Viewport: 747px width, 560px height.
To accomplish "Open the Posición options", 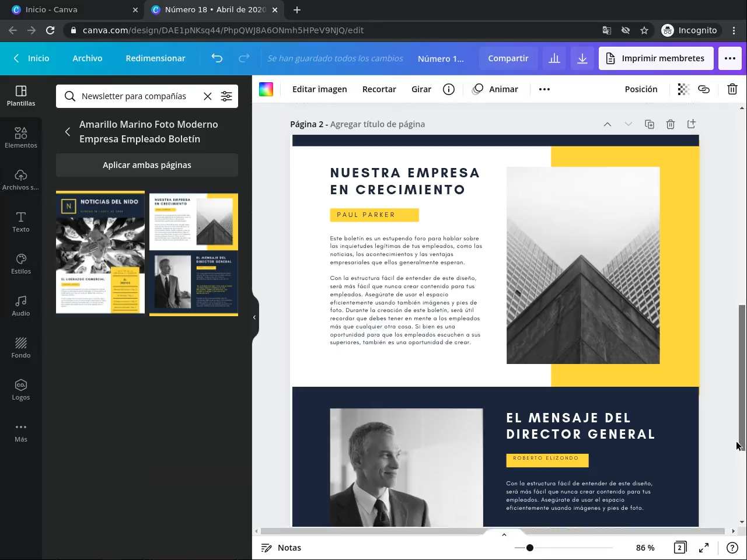I will pos(641,89).
